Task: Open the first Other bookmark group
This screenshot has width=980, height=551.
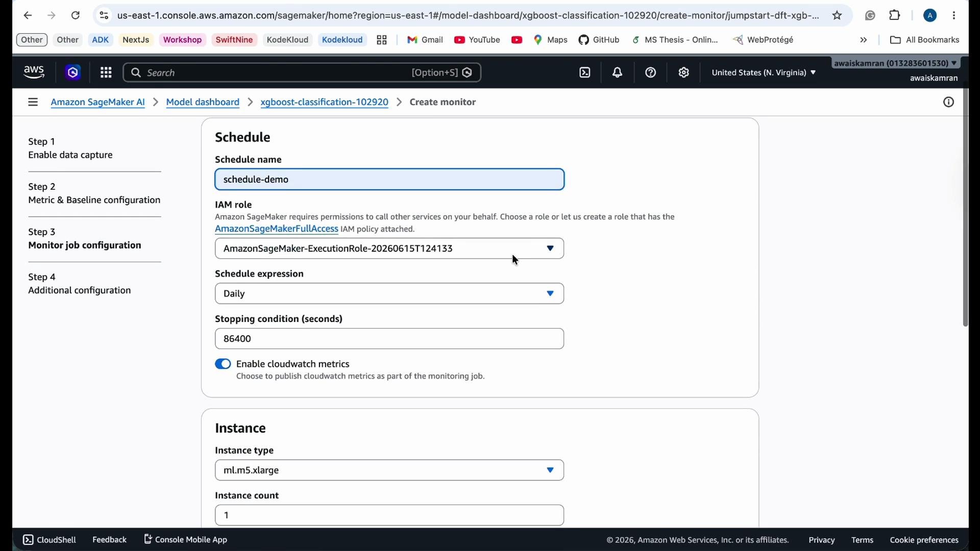Action: click(x=32, y=40)
